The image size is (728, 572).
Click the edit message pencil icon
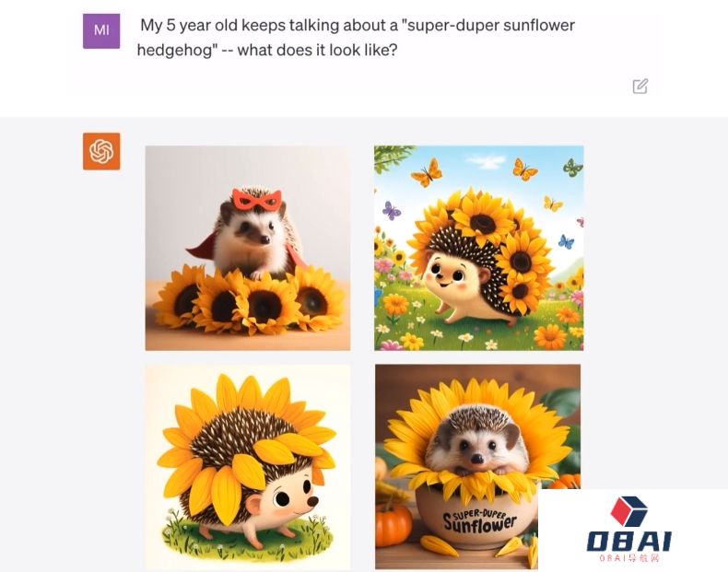point(640,87)
